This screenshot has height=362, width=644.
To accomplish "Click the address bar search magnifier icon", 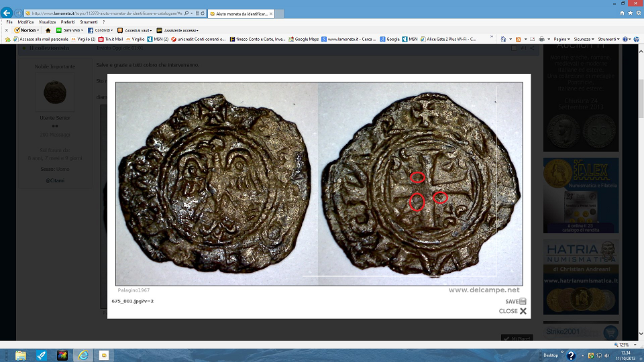I will pyautogui.click(x=186, y=13).
